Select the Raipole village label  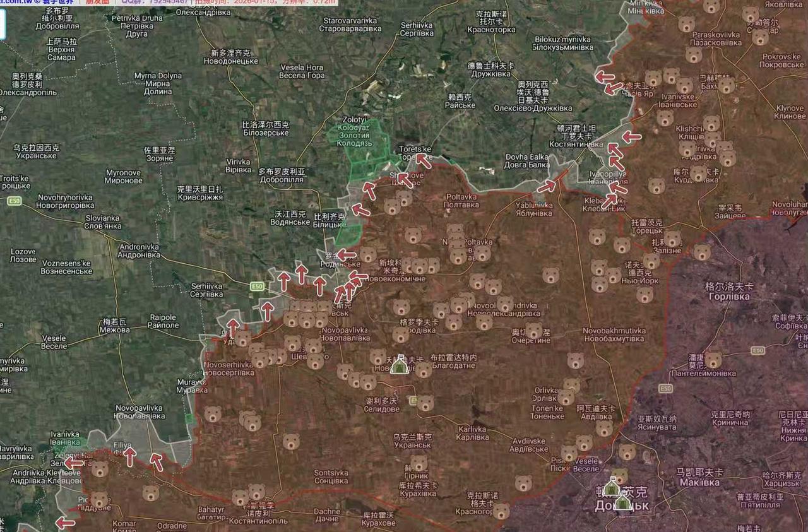pyautogui.click(x=163, y=321)
